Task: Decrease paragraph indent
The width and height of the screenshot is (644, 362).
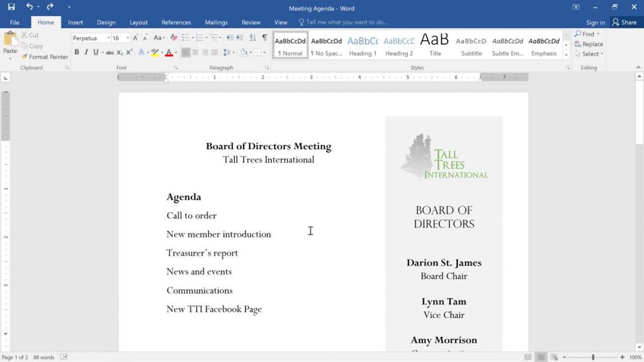Action: click(230, 38)
